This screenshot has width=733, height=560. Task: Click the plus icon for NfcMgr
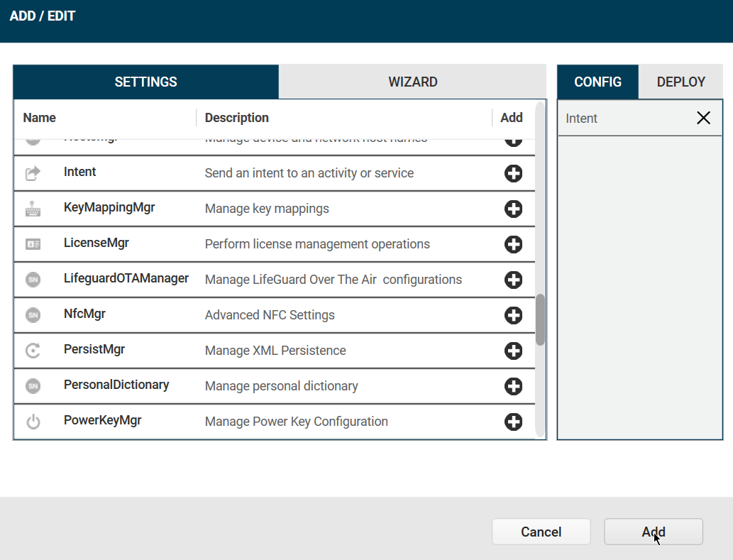(513, 315)
